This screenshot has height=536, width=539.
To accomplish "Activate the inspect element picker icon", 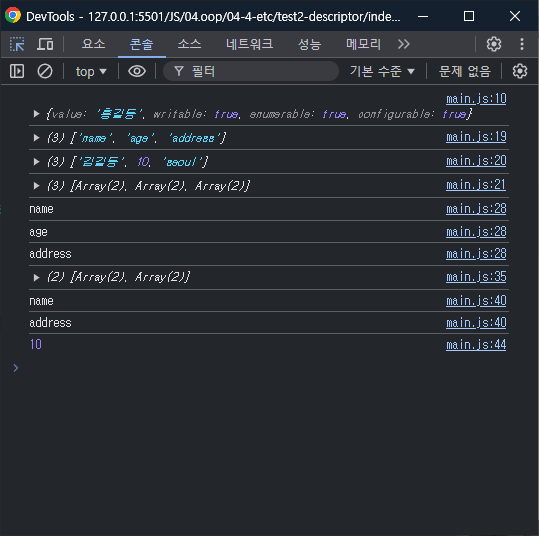I will [17, 44].
